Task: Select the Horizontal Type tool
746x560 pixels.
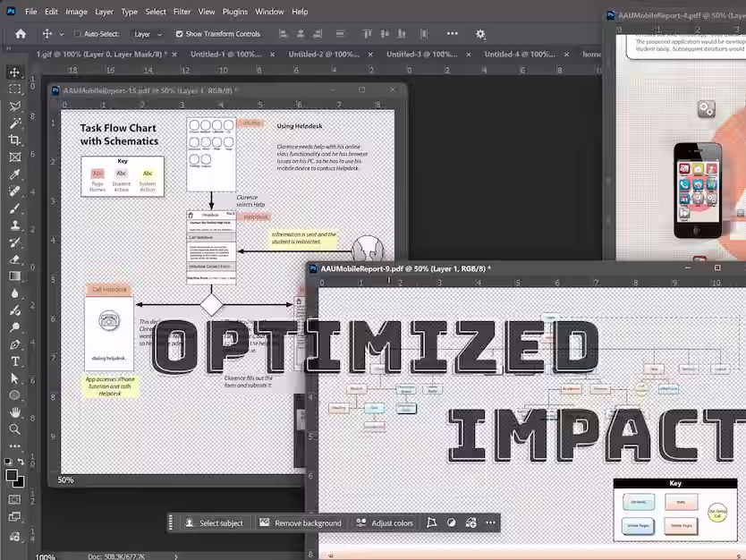Action: (x=14, y=361)
